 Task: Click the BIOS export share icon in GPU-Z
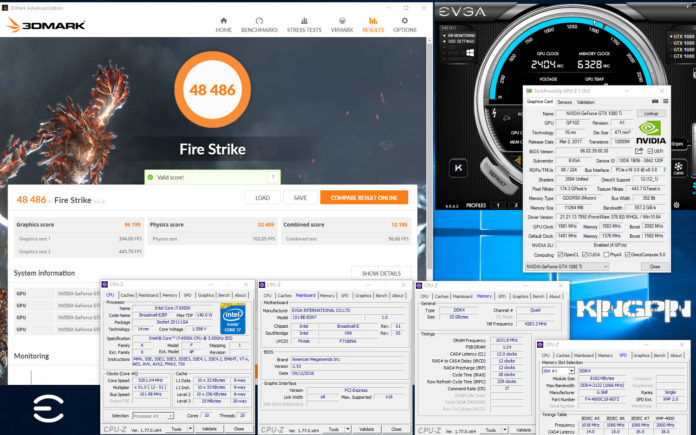(x=639, y=151)
